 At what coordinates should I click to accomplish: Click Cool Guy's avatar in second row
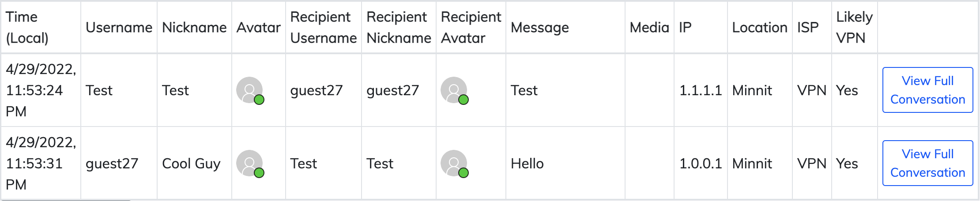point(250,164)
